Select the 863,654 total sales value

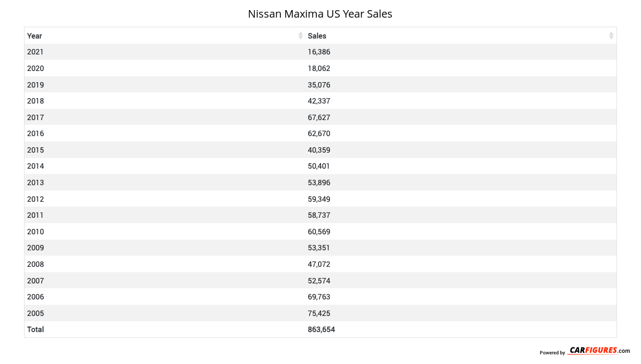tap(322, 329)
